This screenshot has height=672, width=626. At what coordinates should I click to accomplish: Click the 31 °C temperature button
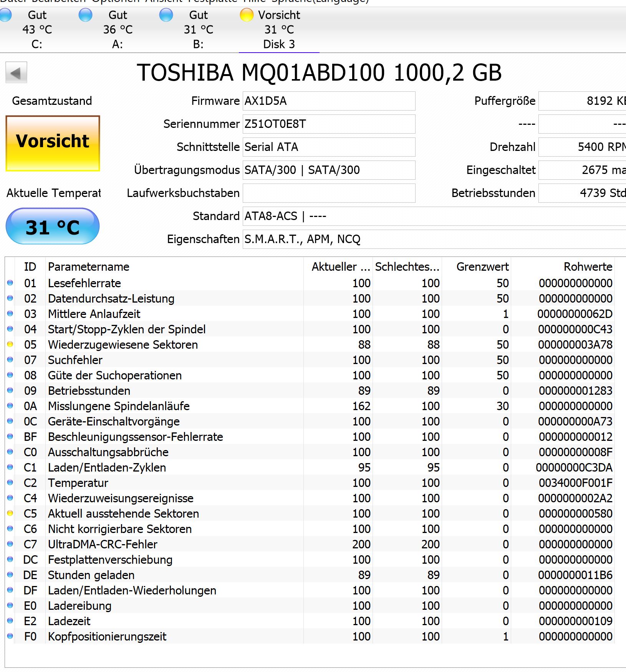coord(53,226)
